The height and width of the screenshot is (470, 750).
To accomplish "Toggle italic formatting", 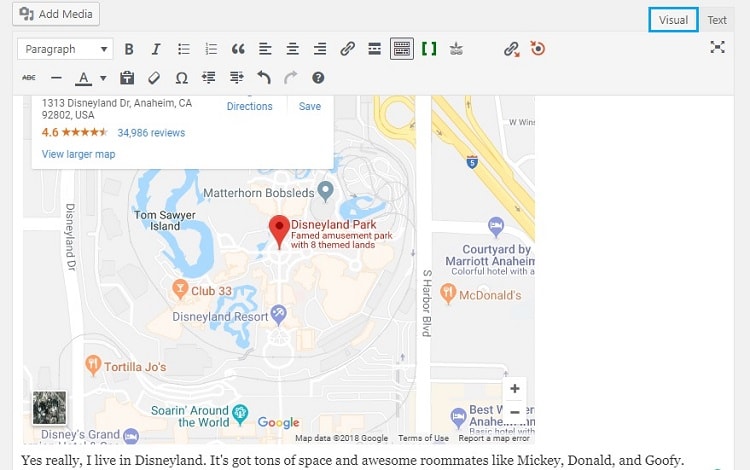I will coord(155,49).
